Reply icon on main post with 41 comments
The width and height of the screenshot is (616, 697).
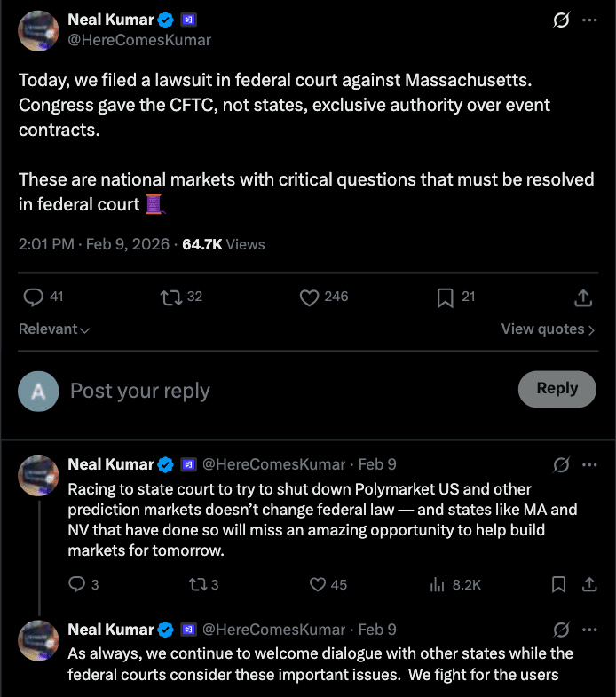tap(33, 298)
